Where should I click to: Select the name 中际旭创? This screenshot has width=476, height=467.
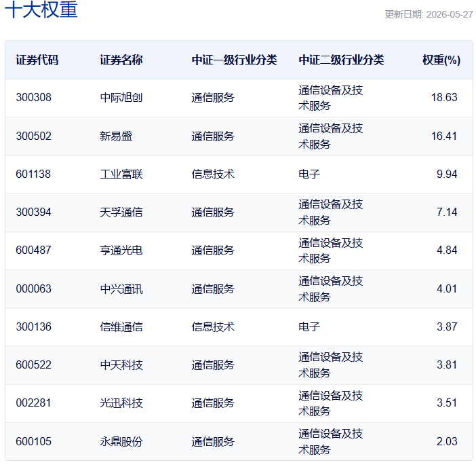click(121, 98)
